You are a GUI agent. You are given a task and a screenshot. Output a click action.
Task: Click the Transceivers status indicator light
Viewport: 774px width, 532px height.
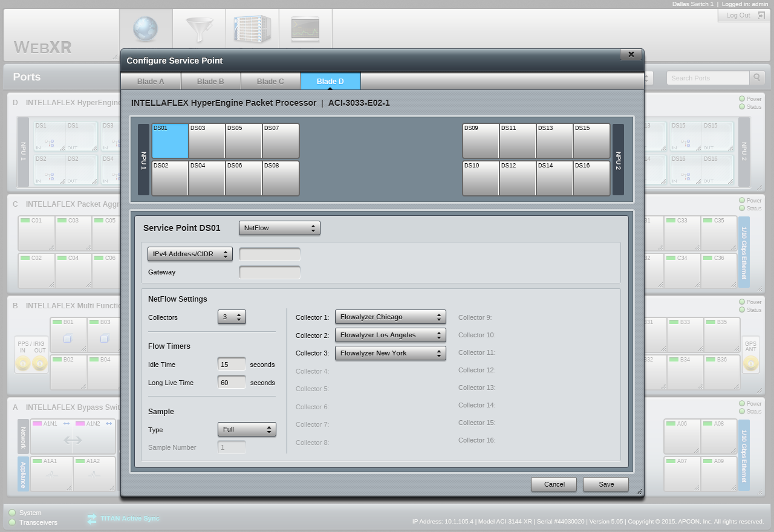12,522
